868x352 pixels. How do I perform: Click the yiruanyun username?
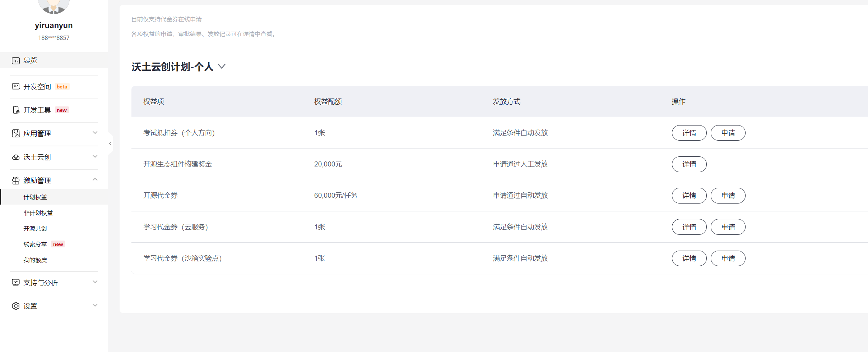[x=54, y=26]
